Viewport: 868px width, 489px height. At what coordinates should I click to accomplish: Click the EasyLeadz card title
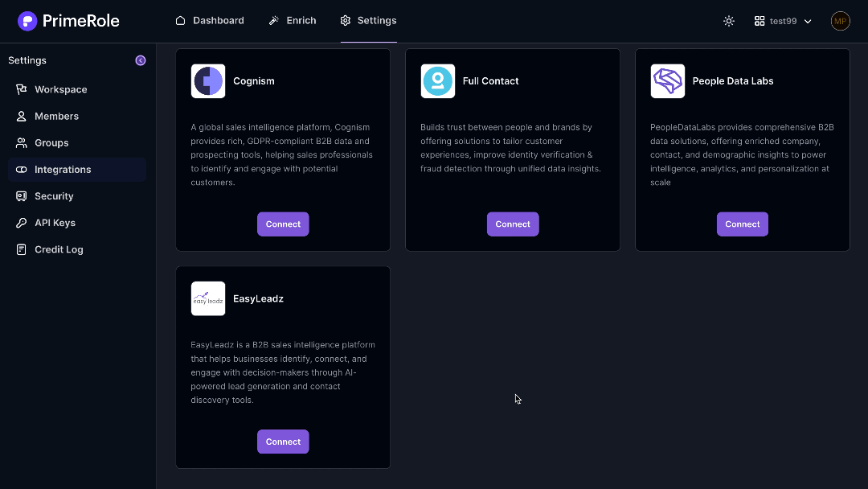coord(258,298)
